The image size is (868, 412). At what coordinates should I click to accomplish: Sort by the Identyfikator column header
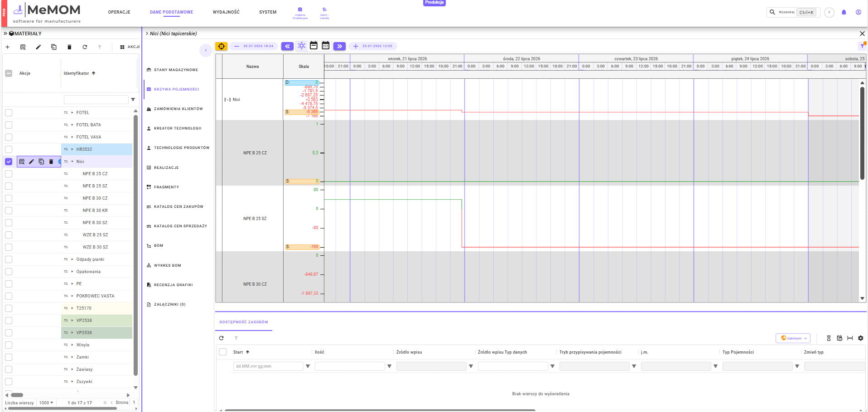(79, 73)
